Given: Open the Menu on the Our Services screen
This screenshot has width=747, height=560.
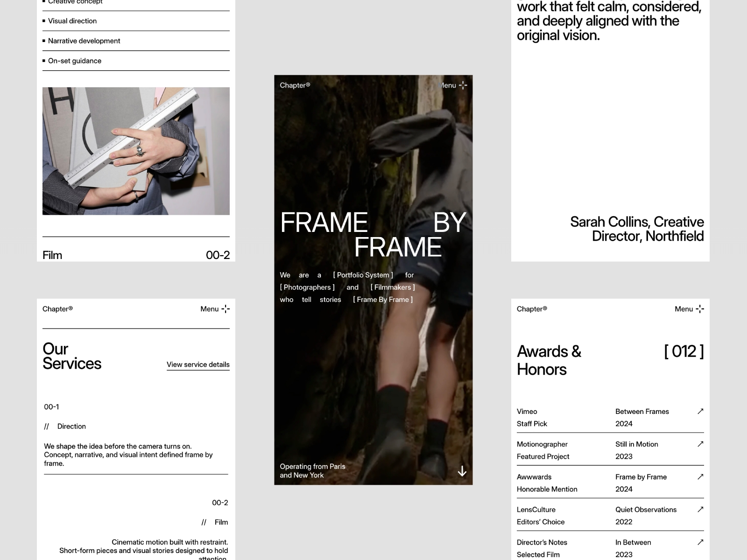Looking at the screenshot, I should 214,308.
